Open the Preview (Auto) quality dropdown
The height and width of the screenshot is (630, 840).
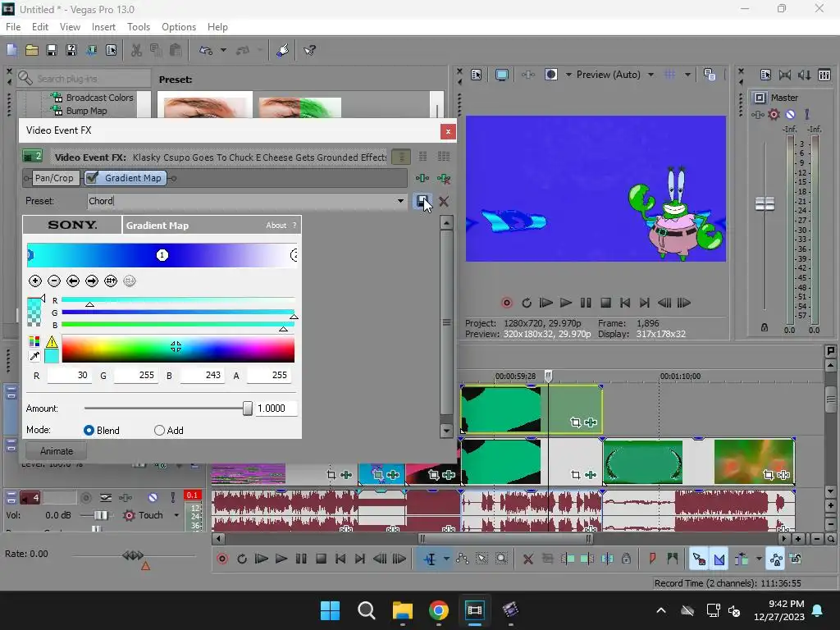pos(651,75)
